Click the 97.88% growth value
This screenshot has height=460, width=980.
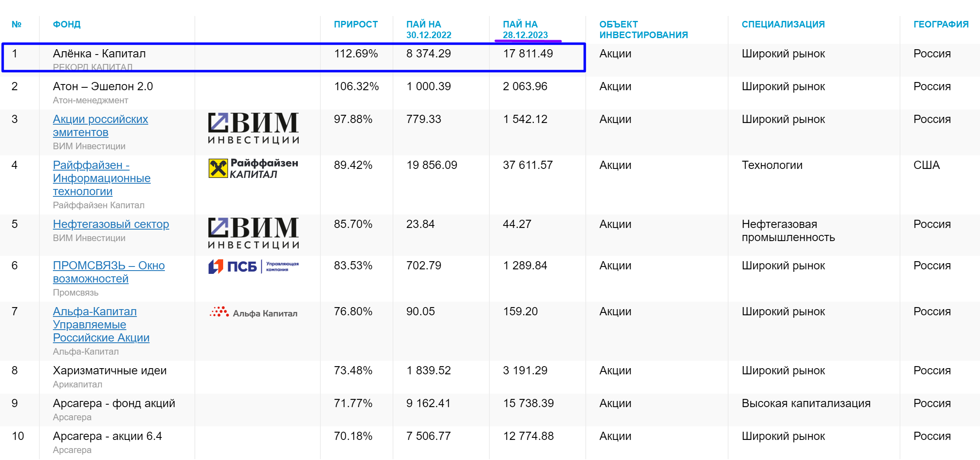click(x=353, y=119)
